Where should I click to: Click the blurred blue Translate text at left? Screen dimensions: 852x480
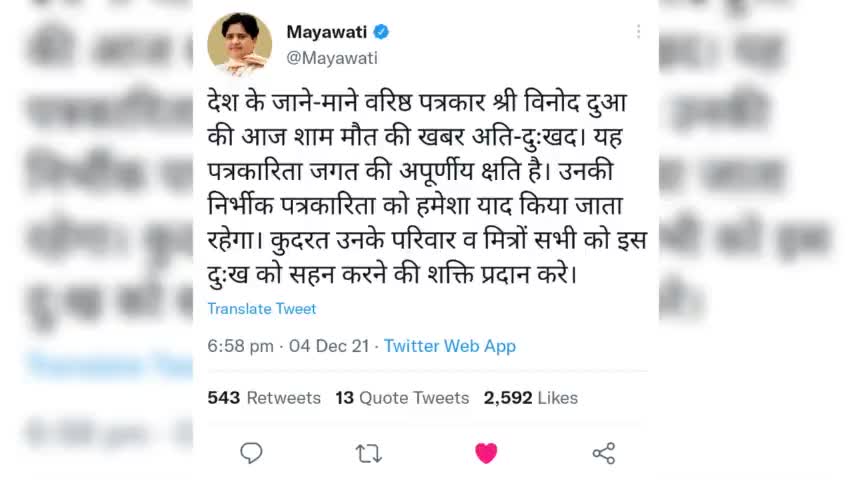(x=110, y=365)
